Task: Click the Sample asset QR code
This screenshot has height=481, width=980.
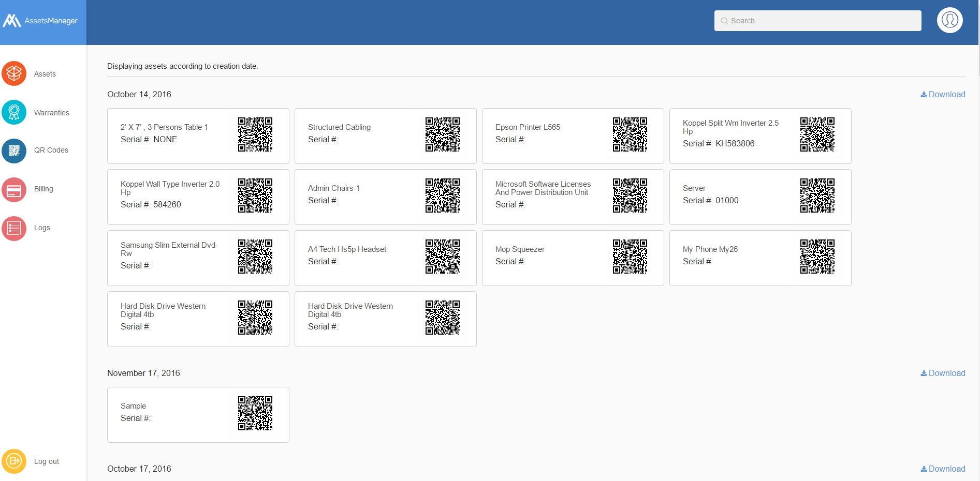Action: (x=255, y=414)
